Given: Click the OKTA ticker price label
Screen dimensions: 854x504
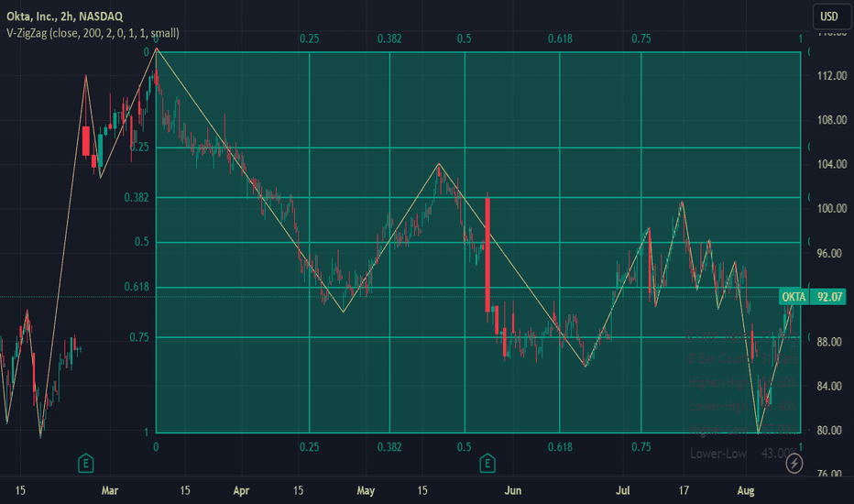Looking at the screenshot, I should pyautogui.click(x=794, y=297).
